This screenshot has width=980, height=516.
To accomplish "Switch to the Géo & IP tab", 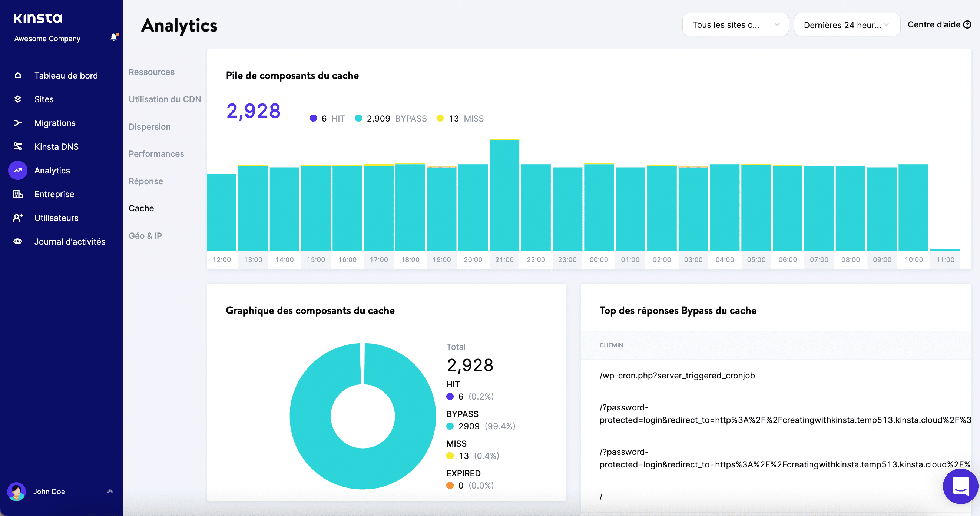I will (x=145, y=235).
